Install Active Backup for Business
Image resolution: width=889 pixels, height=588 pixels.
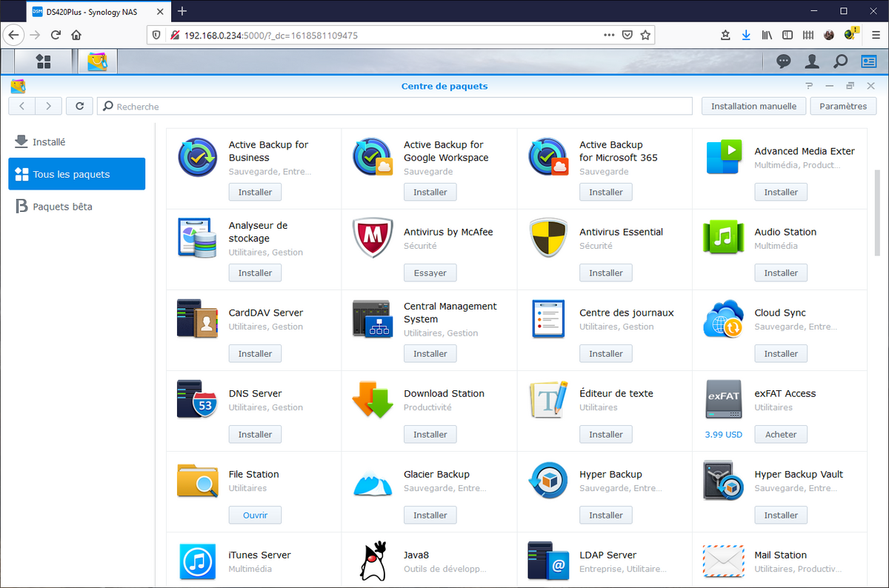(255, 192)
